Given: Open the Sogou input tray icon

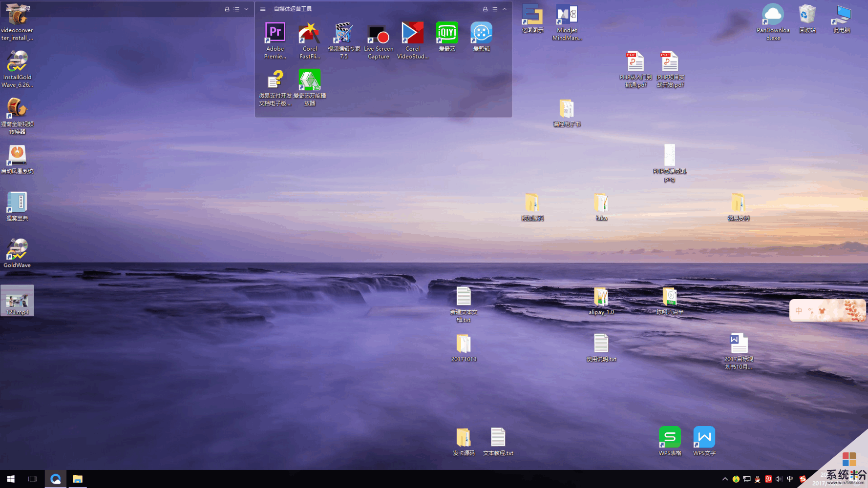Looking at the screenshot, I should click(803, 479).
